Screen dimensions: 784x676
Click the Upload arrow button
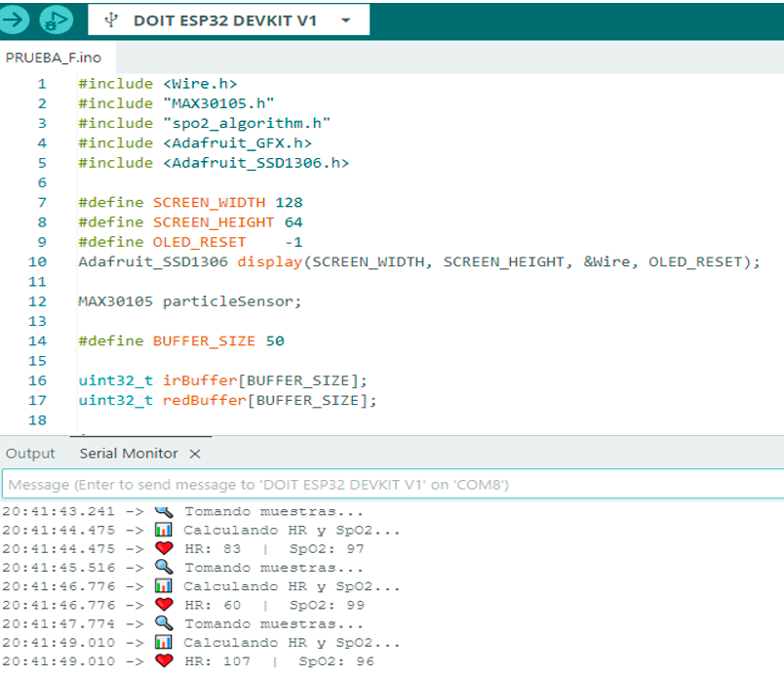[x=16, y=20]
